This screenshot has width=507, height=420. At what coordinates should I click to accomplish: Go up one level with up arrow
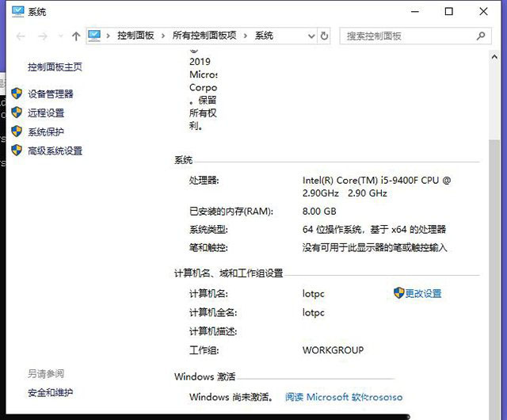pyautogui.click(x=76, y=36)
